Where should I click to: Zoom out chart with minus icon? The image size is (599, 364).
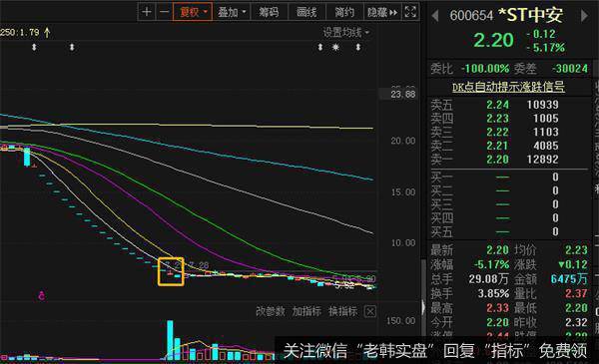[x=164, y=12]
